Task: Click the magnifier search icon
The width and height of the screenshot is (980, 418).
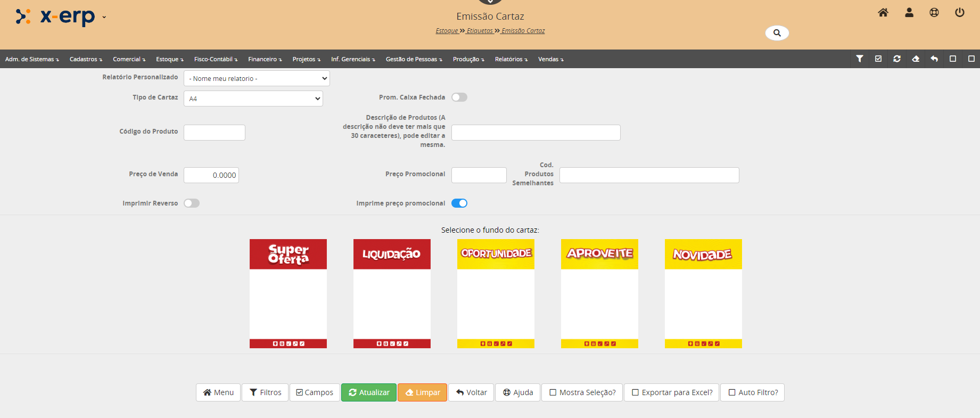Action: pyautogui.click(x=777, y=33)
